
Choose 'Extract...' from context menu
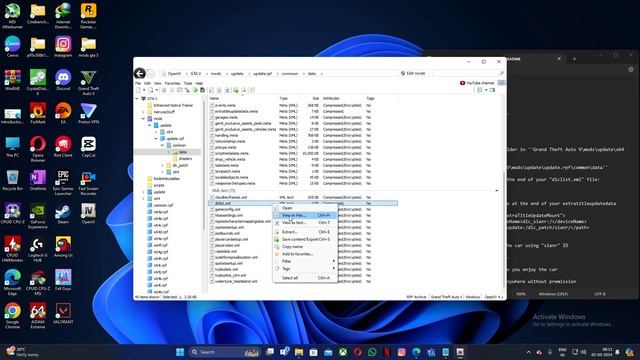(305, 232)
